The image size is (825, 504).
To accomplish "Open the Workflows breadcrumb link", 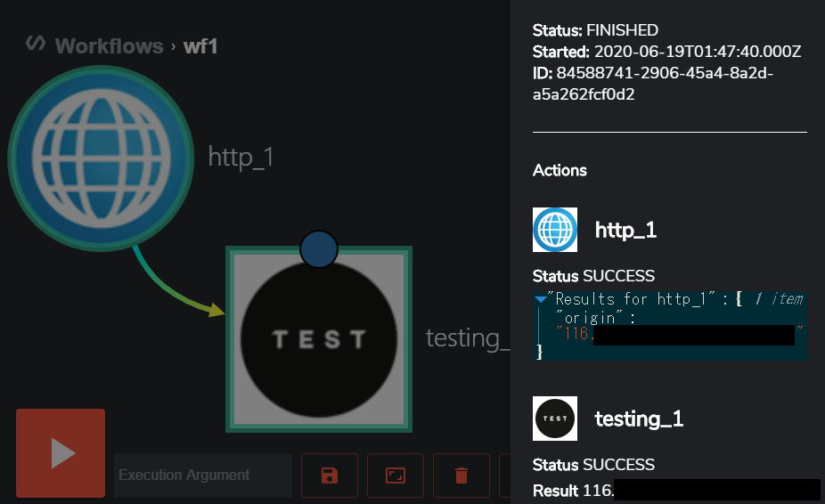I will tap(109, 46).
